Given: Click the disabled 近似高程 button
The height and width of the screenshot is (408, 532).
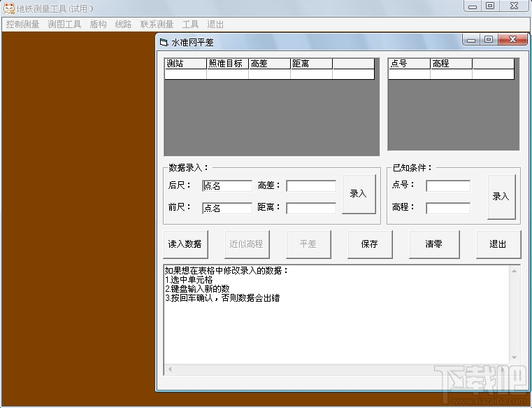Looking at the screenshot, I should [x=247, y=244].
